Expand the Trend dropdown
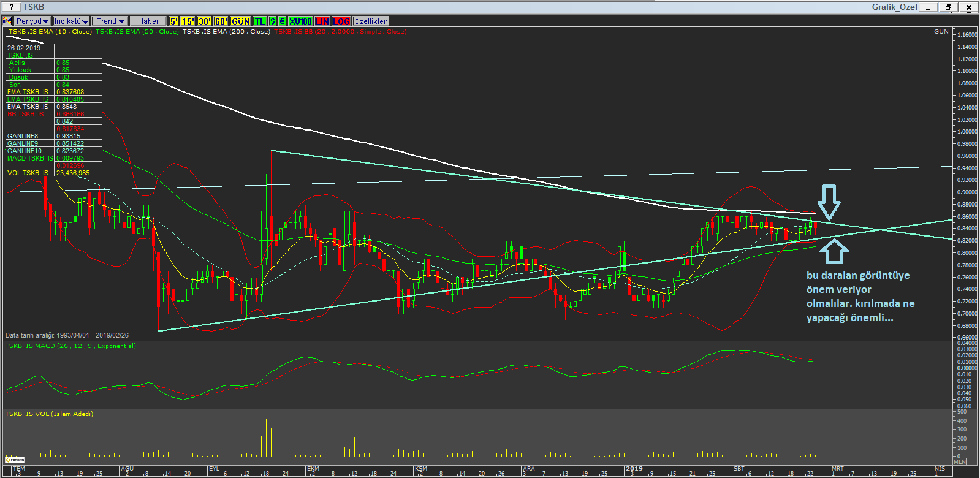The height and width of the screenshot is (478, 980). (110, 21)
